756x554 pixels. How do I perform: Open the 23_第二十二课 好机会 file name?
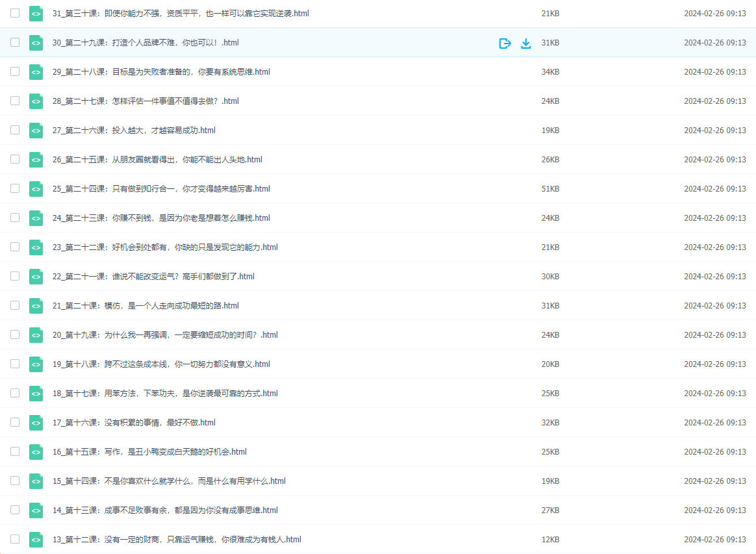165,247
